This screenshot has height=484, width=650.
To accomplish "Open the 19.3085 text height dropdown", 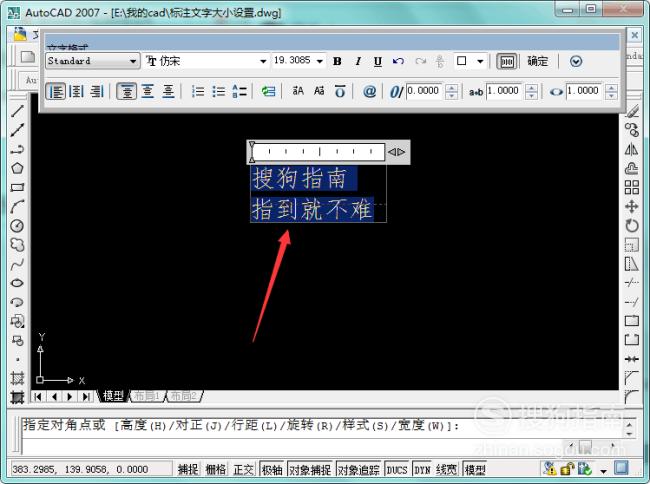I will point(320,61).
